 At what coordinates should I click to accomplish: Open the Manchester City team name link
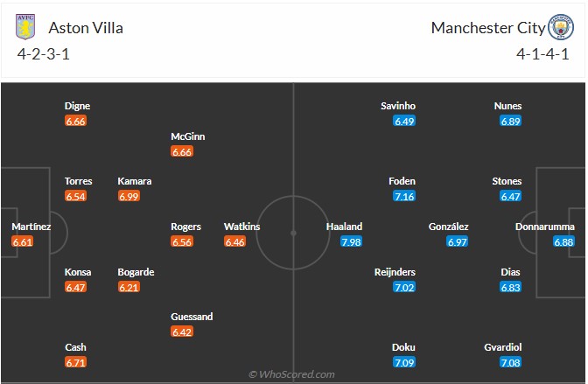click(x=487, y=27)
